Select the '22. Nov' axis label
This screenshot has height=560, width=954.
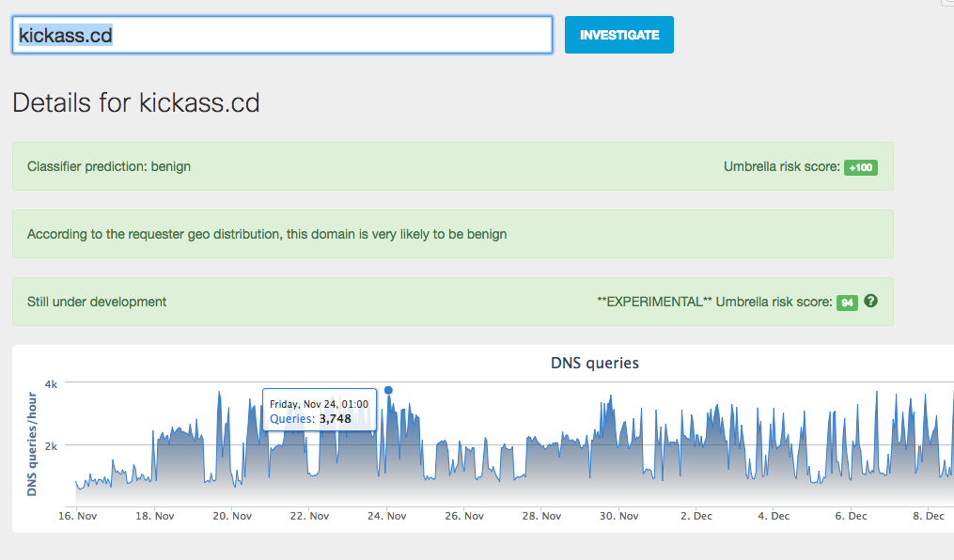click(x=309, y=516)
